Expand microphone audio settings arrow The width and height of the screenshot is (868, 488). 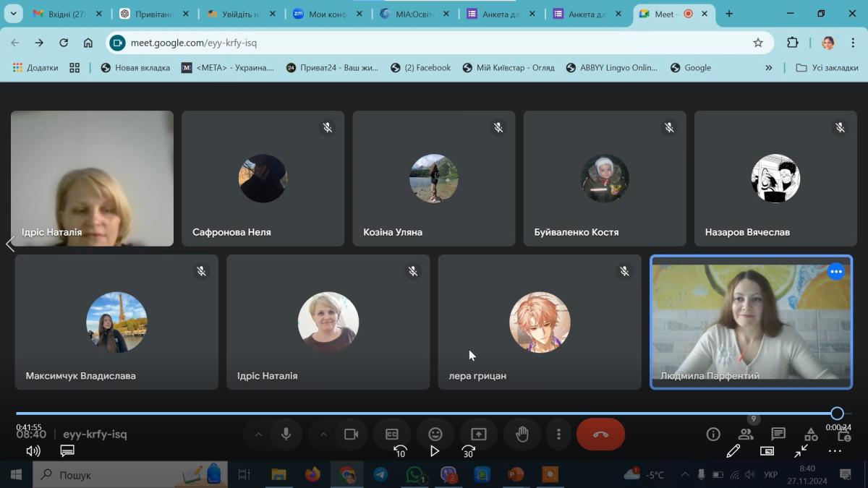pos(258,435)
